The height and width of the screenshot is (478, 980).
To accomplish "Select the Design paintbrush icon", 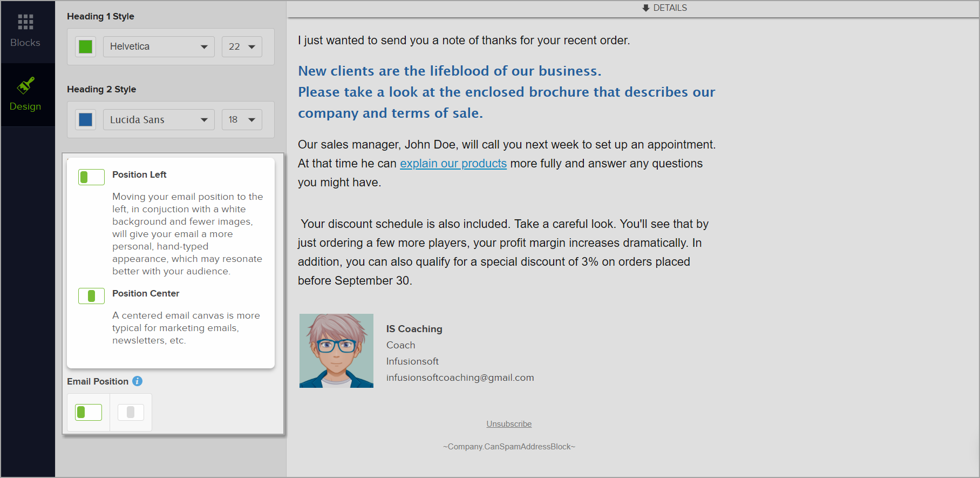I will click(25, 85).
